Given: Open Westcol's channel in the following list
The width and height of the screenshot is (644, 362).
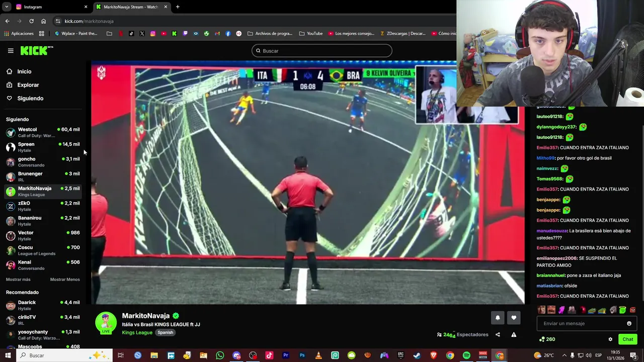Looking at the screenshot, I should (x=43, y=132).
